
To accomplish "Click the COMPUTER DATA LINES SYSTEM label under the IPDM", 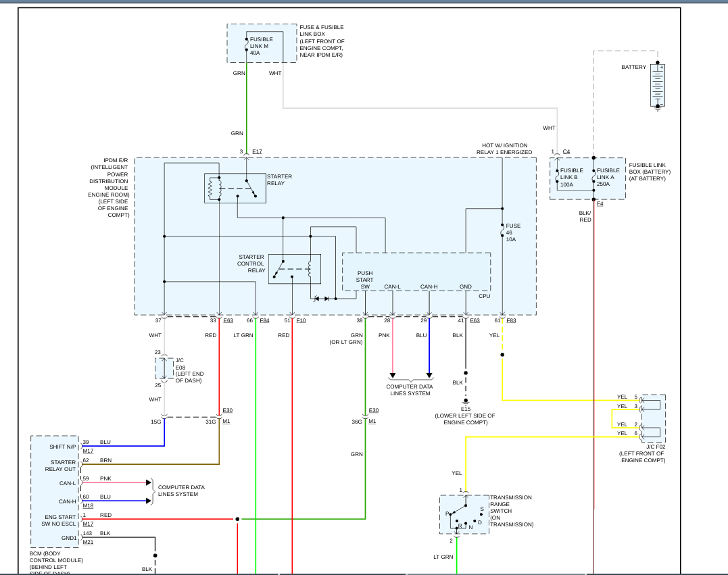I will click(x=410, y=390).
